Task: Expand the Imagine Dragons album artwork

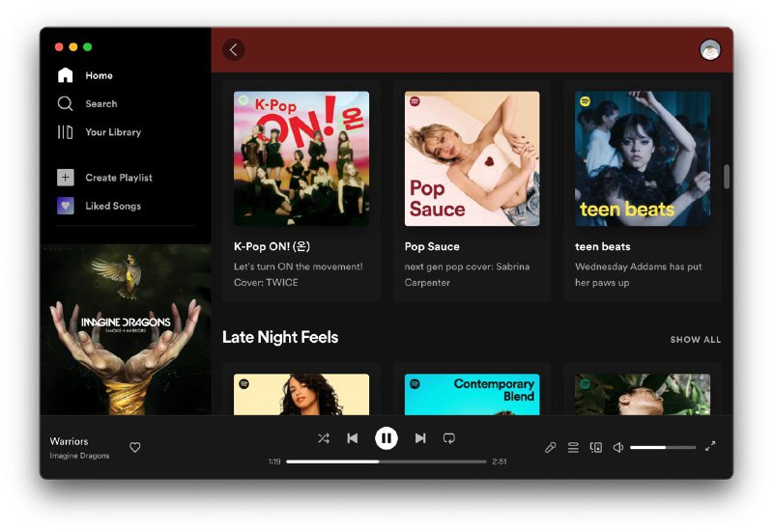Action: tap(126, 329)
